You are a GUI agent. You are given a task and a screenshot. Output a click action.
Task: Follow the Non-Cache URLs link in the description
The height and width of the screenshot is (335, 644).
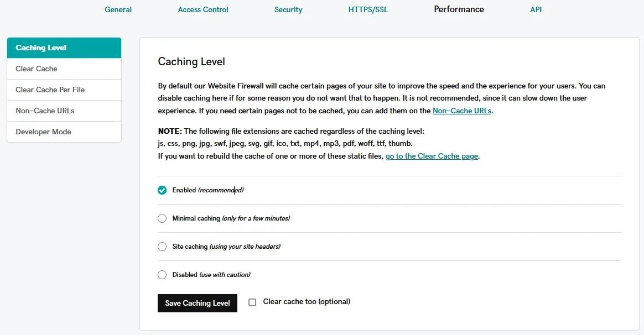click(461, 111)
